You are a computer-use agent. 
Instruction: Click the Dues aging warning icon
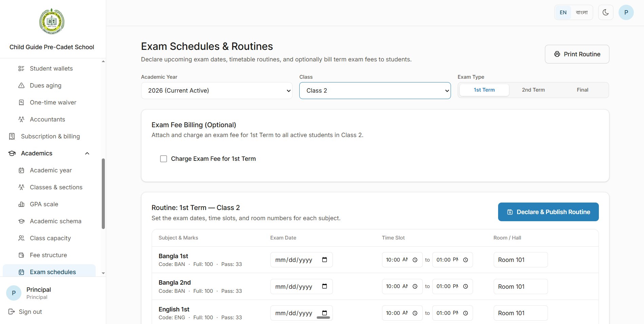coord(21,85)
